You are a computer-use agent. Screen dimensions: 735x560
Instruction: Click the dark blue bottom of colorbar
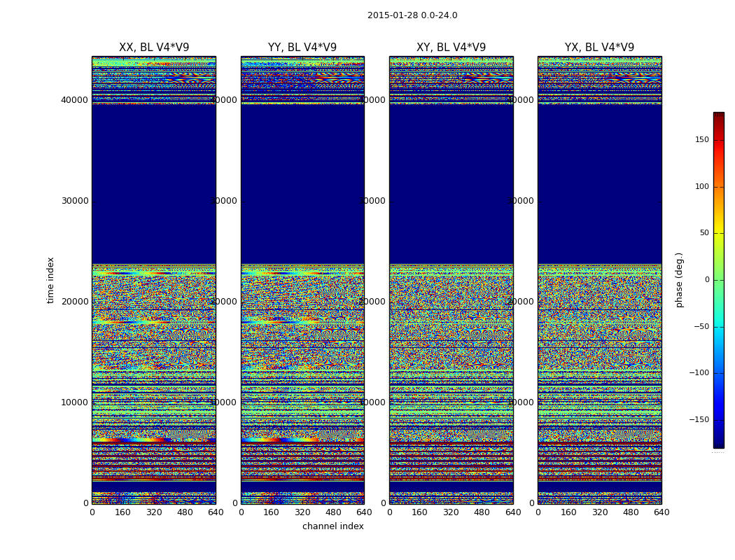click(718, 444)
